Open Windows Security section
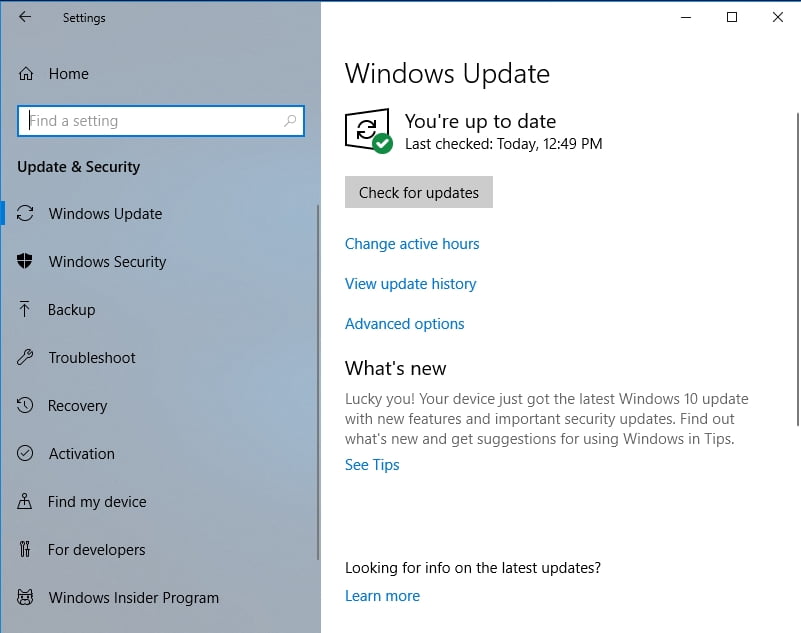The image size is (801, 633). 107,262
